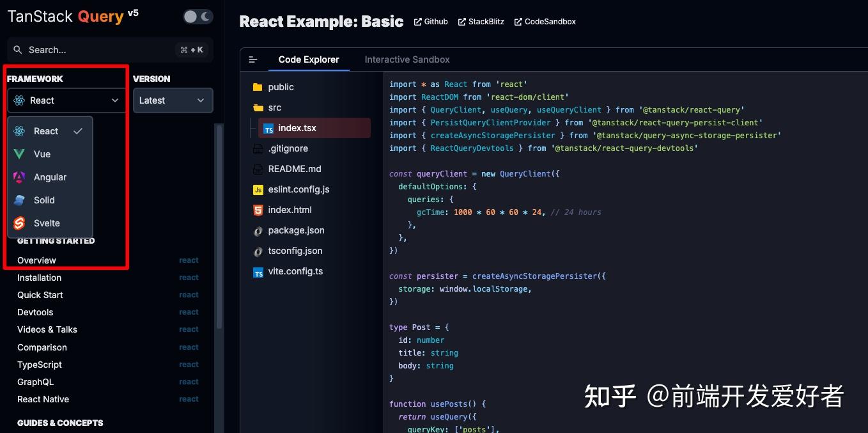868x433 pixels.
Task: Click the TanStack Query logo title
Action: (65, 17)
